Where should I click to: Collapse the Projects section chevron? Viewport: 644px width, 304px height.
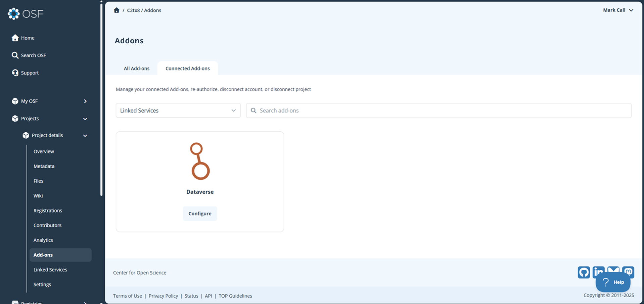[85, 119]
